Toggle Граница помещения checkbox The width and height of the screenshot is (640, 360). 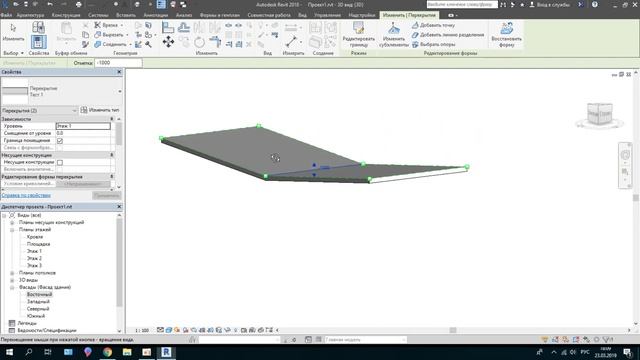click(x=60, y=140)
